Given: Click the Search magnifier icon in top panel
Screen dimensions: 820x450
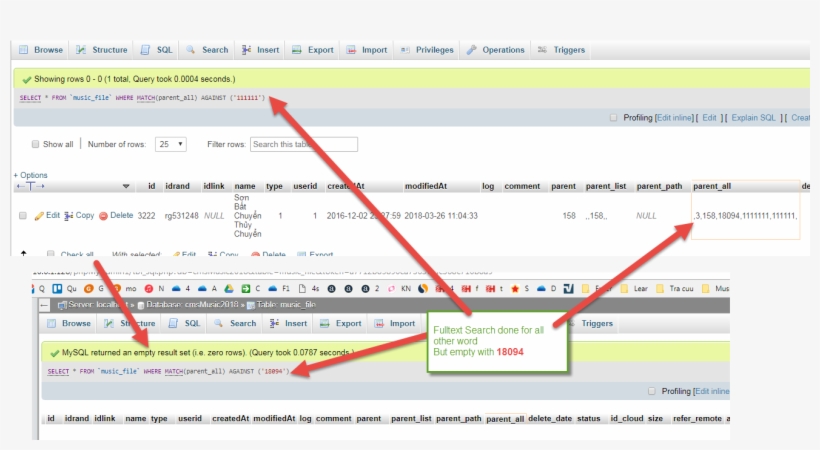Looking at the screenshot, I should 192,50.
